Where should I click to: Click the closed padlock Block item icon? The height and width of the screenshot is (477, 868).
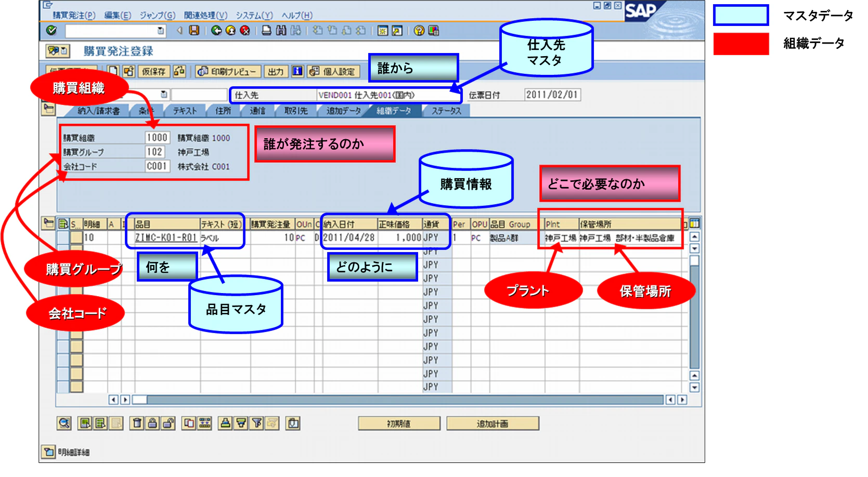pos(152,423)
